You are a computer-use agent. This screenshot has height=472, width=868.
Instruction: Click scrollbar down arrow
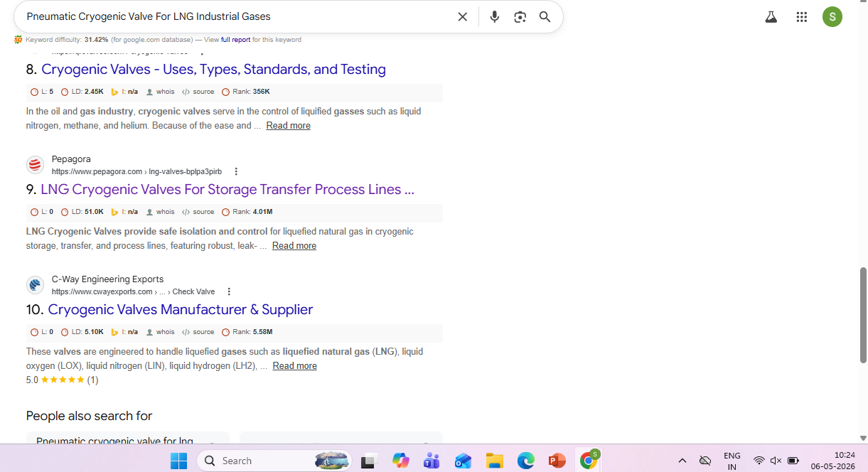(864, 439)
